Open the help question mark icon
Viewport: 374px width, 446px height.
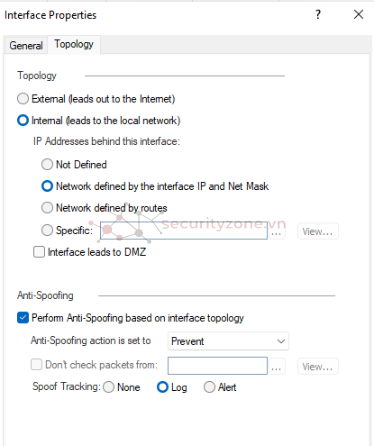(318, 14)
